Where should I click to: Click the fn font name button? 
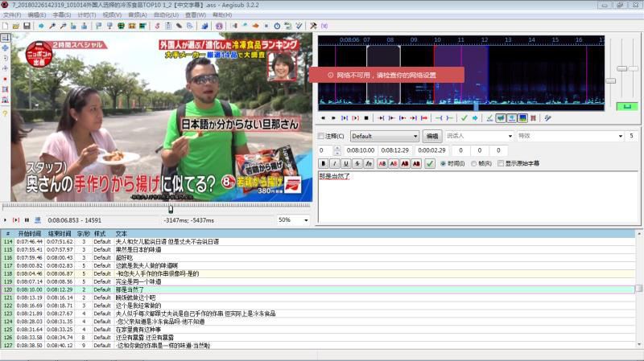coord(368,164)
